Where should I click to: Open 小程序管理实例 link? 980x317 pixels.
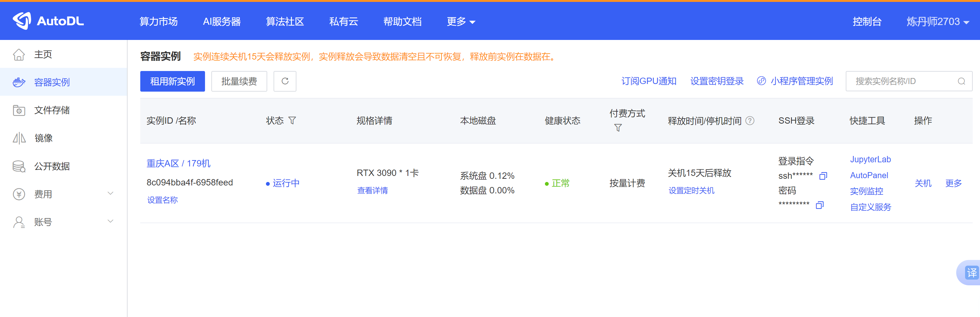pyautogui.click(x=802, y=81)
